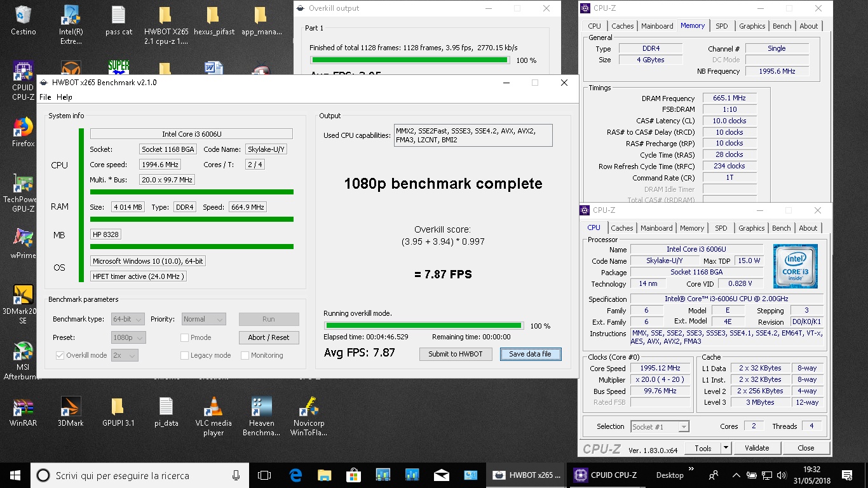Click the Overkill output Part 1 progress bar
The height and width of the screenshot is (488, 868).
pyautogui.click(x=410, y=60)
